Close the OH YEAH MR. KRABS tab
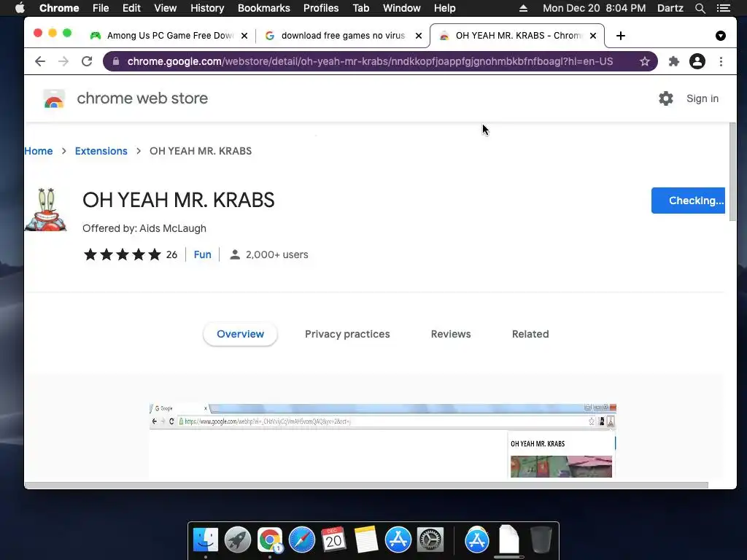 coord(592,36)
